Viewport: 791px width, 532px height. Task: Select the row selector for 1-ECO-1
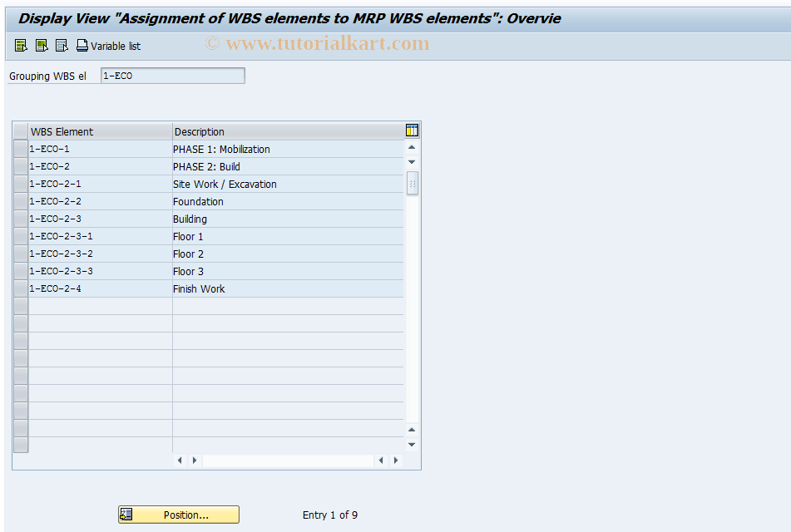[x=20, y=148]
